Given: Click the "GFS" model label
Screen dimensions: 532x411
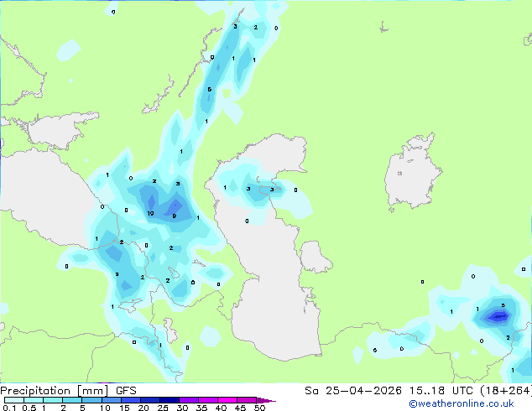Looking at the screenshot, I should (x=126, y=391).
